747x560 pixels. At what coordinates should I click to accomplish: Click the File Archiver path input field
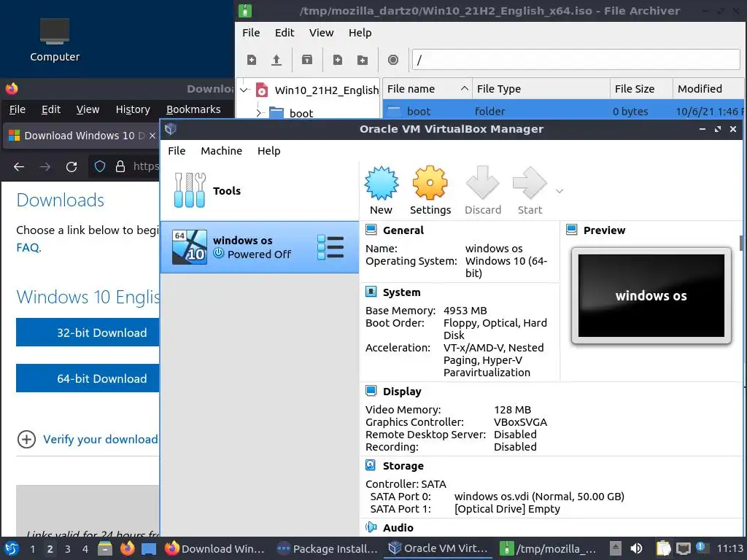576,60
